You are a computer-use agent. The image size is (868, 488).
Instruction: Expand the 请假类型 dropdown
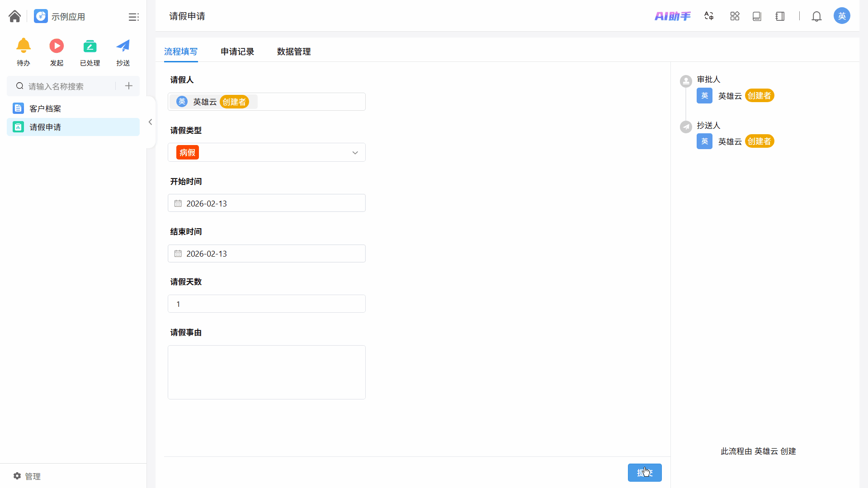coord(355,153)
